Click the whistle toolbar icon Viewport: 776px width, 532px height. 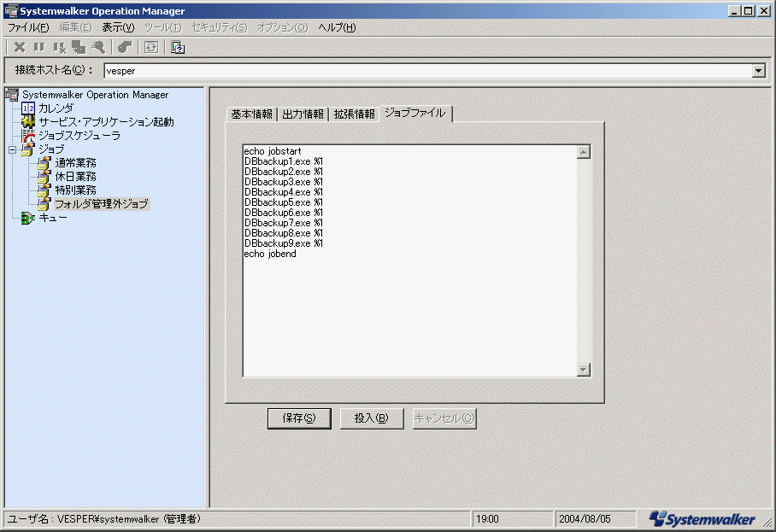pyautogui.click(x=124, y=47)
